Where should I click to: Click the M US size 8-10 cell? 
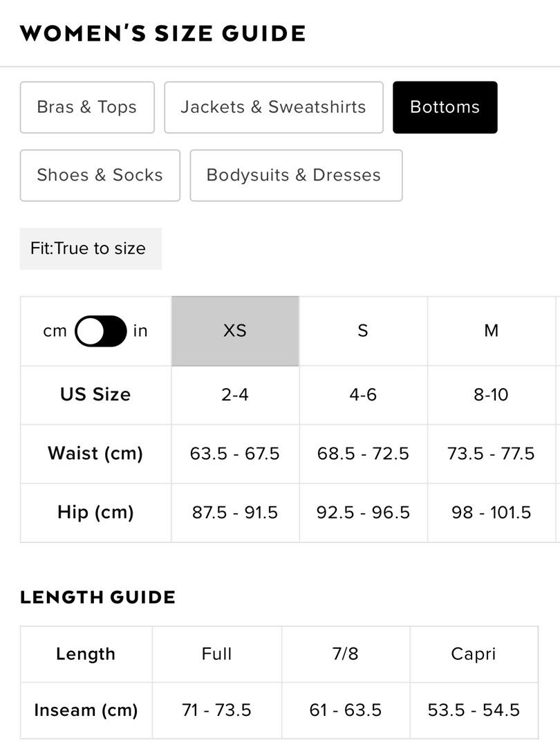(x=492, y=395)
